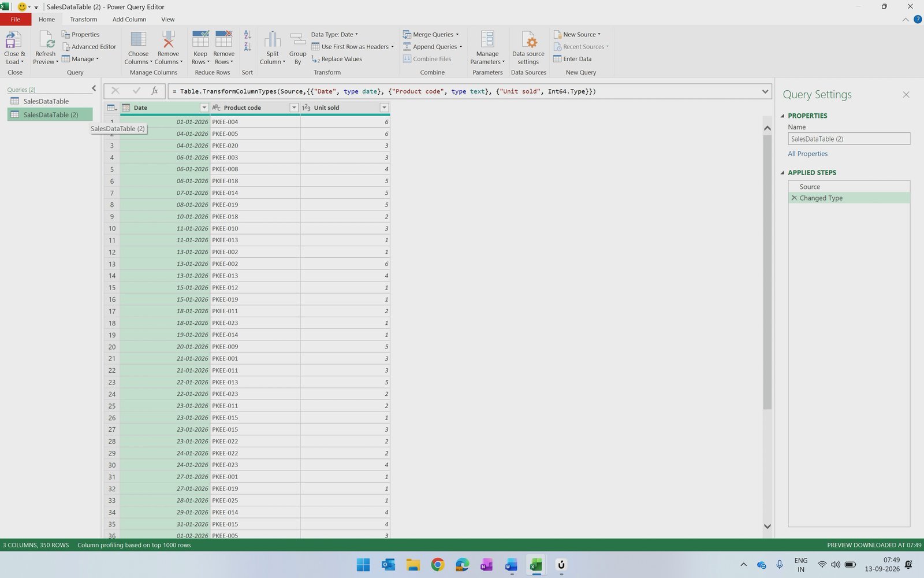
Task: Open the File tab
Action: tap(16, 20)
